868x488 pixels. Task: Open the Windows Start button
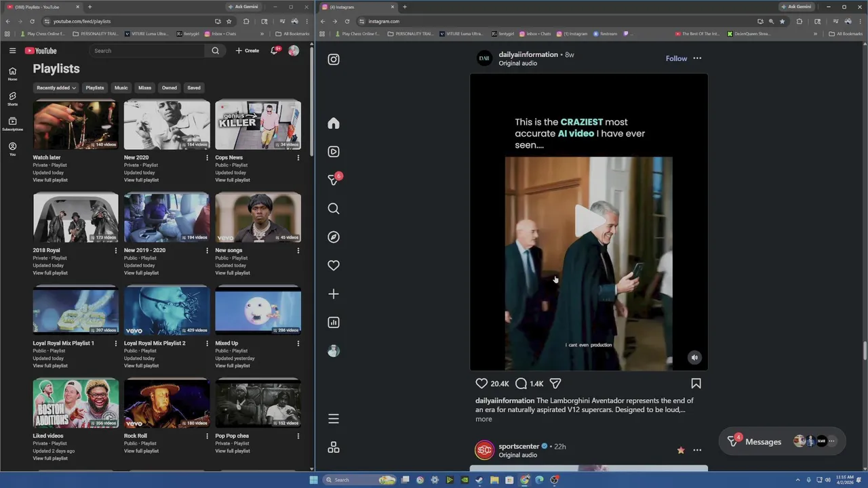pos(313,480)
